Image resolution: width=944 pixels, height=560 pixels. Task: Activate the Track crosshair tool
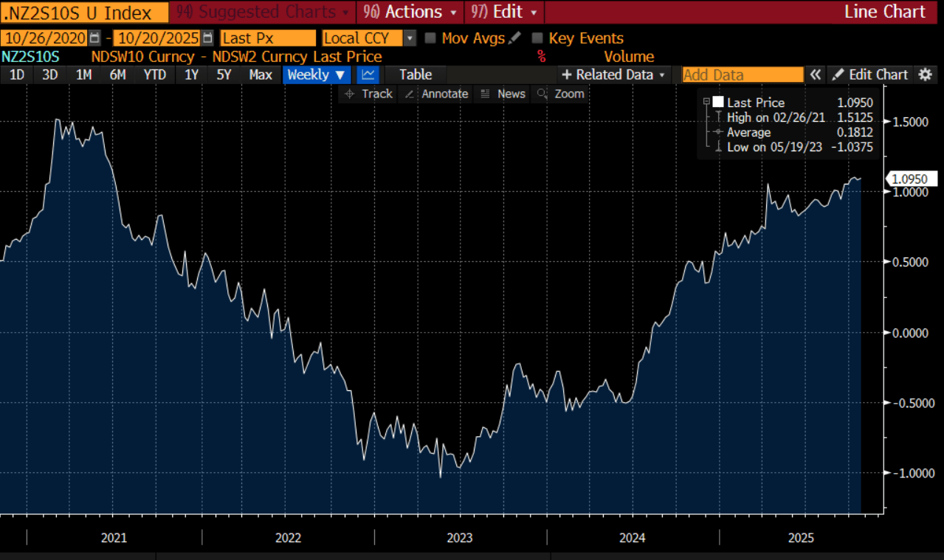[369, 94]
